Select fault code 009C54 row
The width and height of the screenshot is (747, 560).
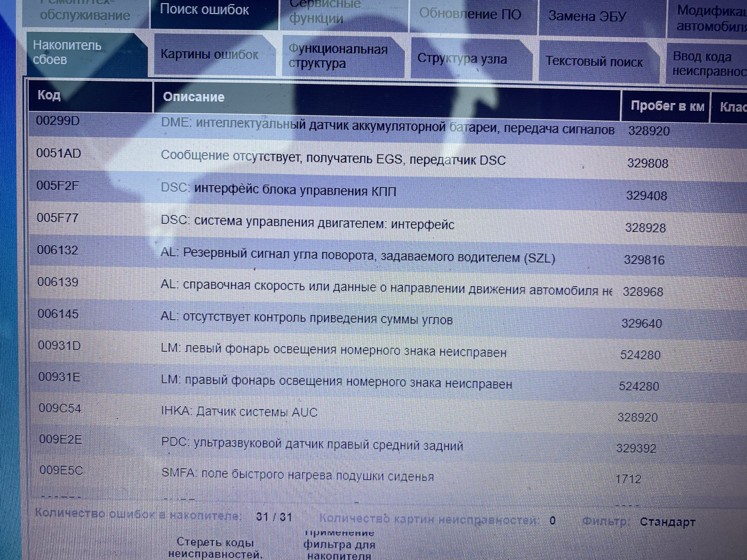(388, 413)
